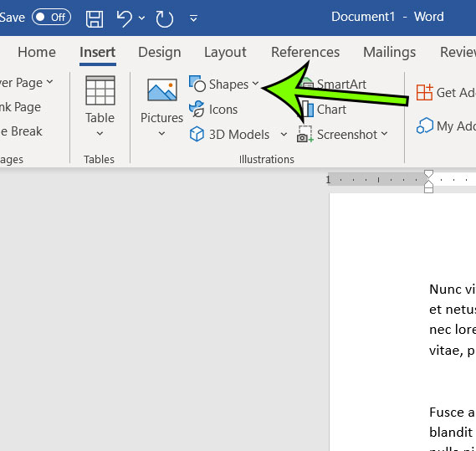Go to the Layout tab
Screen dimensions: 476x451
[225, 52]
